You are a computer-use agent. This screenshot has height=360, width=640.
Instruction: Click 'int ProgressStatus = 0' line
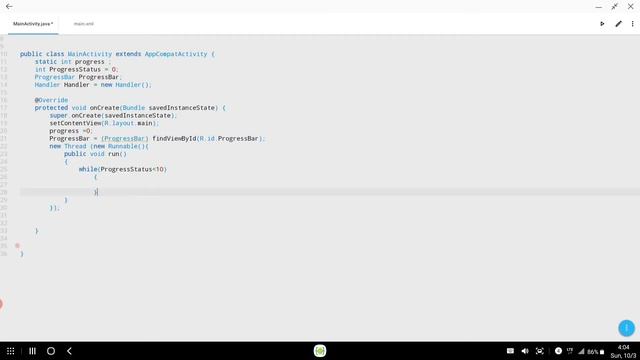point(76,69)
